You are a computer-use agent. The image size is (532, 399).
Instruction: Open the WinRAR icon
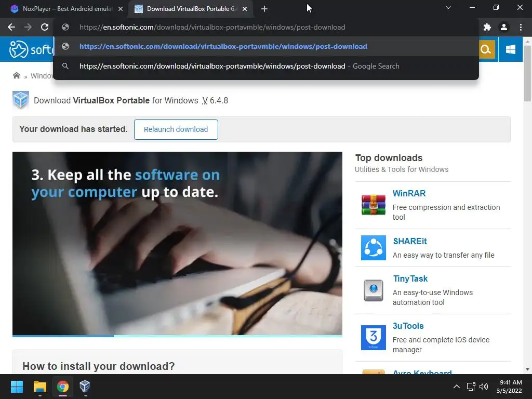click(373, 205)
